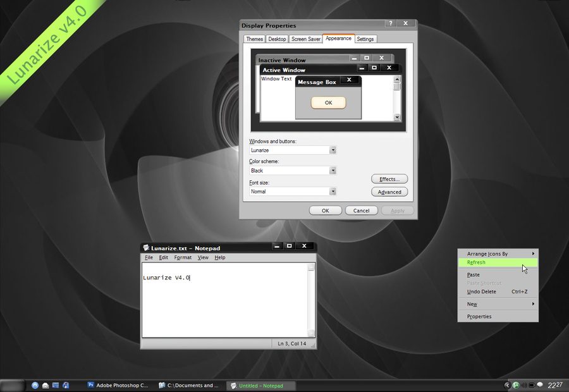Screen dimensions: 569x392
Task: Click the Photoshop Ps icon on the taskbar
Action: point(90,385)
